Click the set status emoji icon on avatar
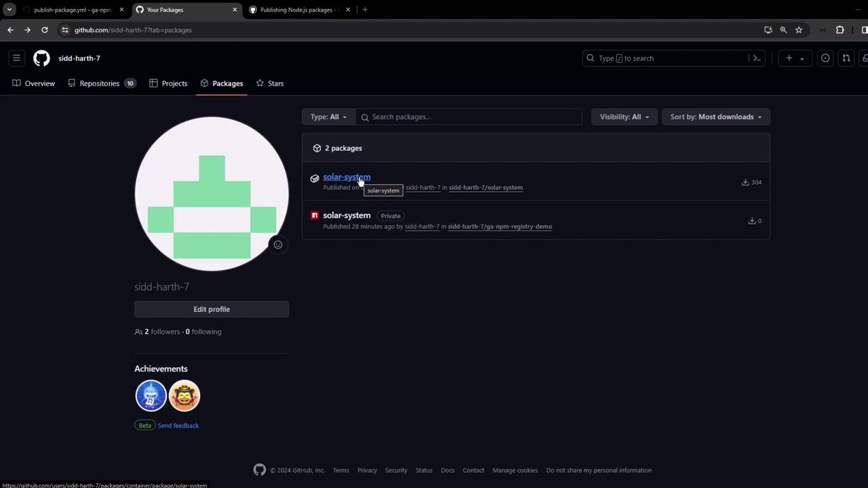The height and width of the screenshot is (488, 868). 278,245
